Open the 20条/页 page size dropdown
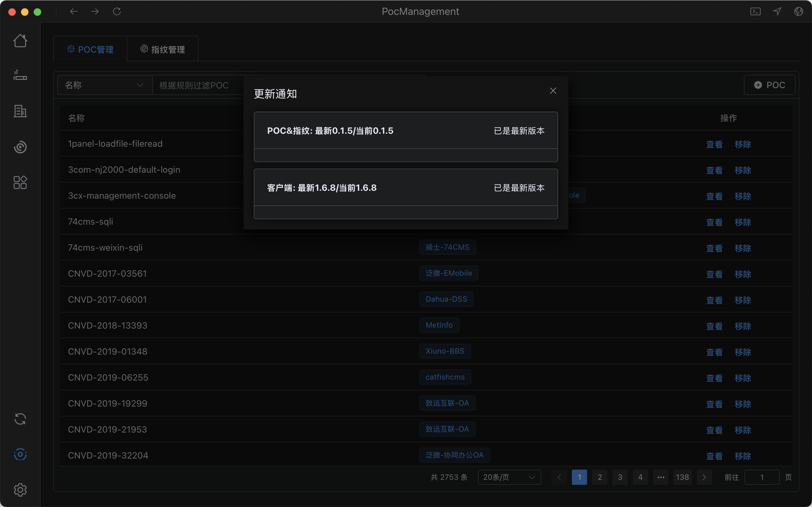This screenshot has width=812, height=507. click(509, 477)
